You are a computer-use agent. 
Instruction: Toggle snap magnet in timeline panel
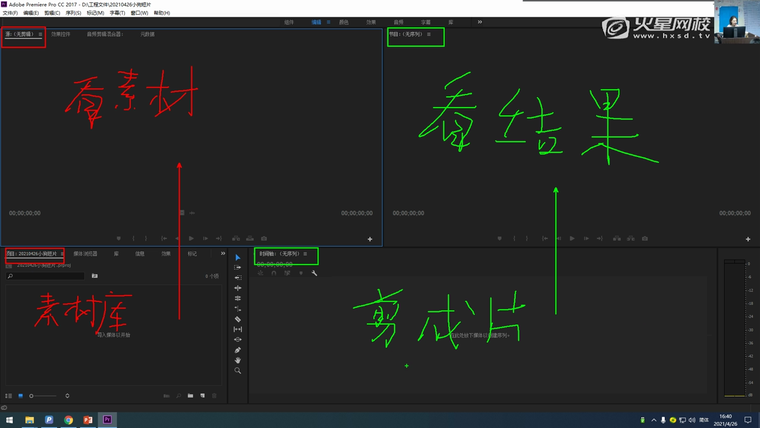pyautogui.click(x=273, y=274)
